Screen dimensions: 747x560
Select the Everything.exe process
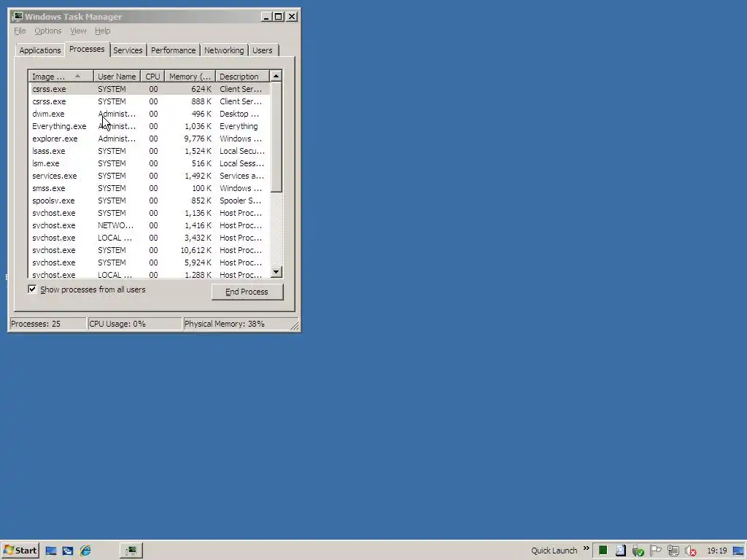(149, 126)
